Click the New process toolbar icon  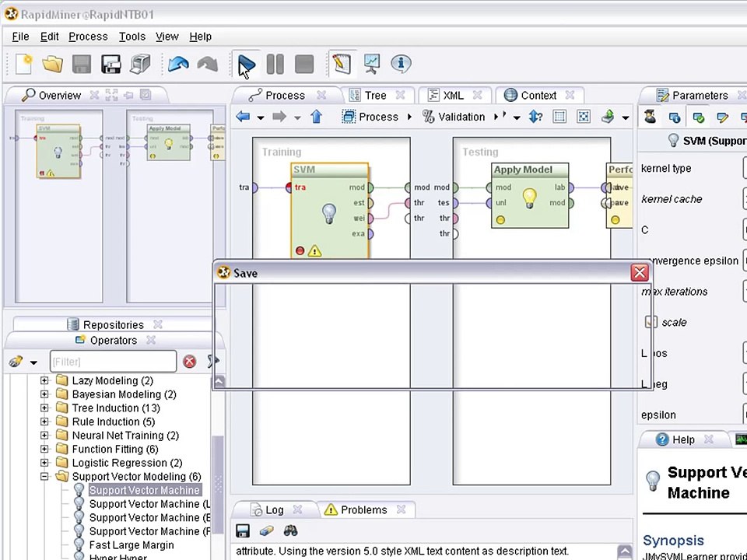pyautogui.click(x=23, y=64)
